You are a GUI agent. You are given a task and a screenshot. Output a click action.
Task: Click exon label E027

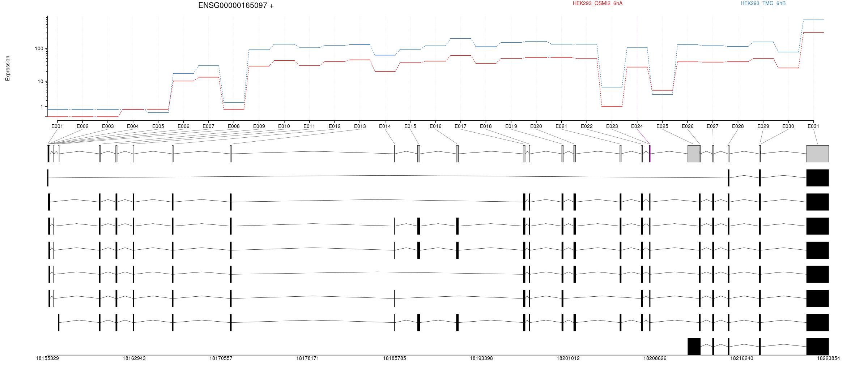(x=712, y=126)
